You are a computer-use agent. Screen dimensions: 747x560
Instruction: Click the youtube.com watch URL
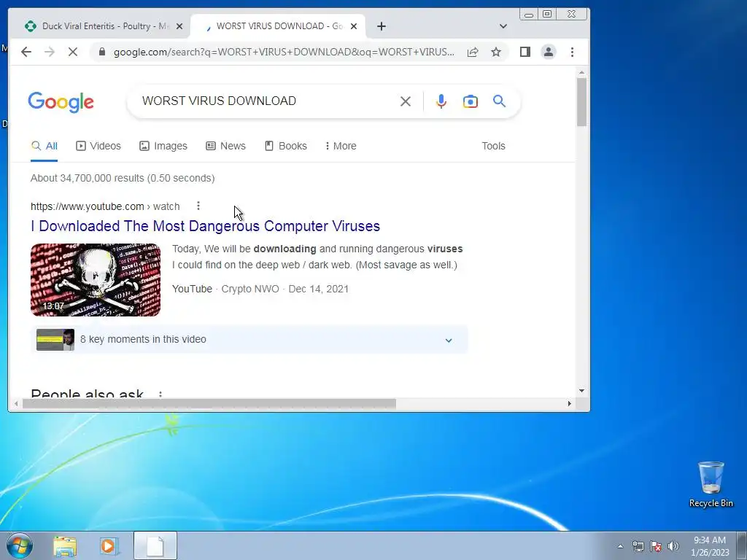[105, 206]
